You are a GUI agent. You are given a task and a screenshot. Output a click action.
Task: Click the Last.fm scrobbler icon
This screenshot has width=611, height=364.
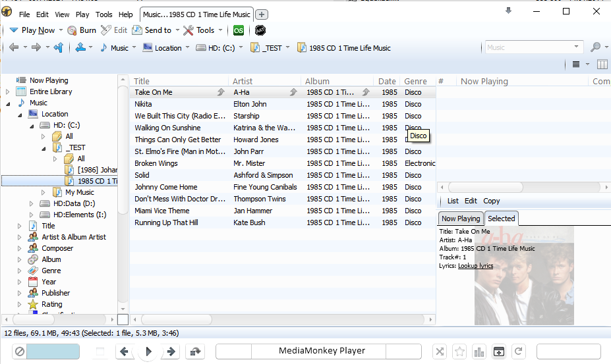point(239,30)
